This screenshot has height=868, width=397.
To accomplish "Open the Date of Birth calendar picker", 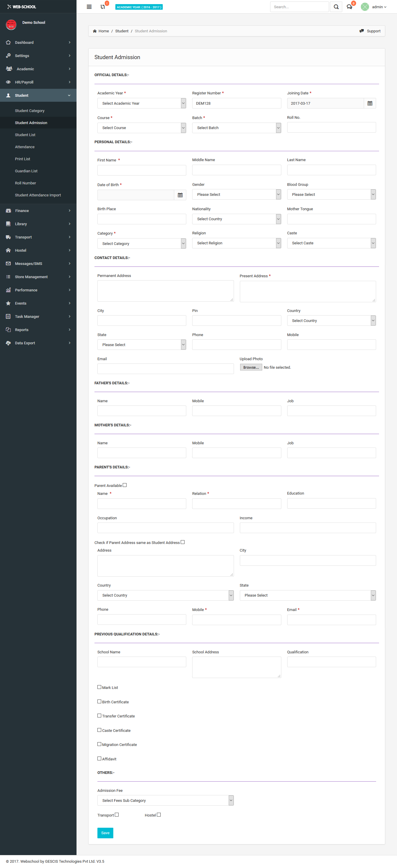I will 180,195.
